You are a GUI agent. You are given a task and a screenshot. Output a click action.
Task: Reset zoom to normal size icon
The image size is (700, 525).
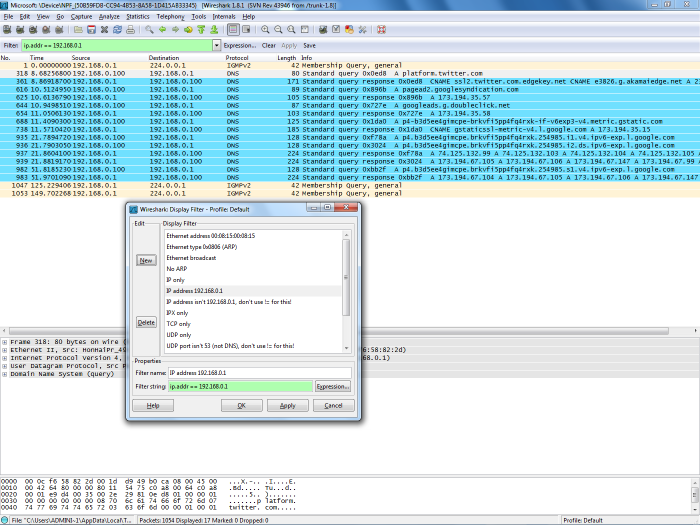click(291, 30)
